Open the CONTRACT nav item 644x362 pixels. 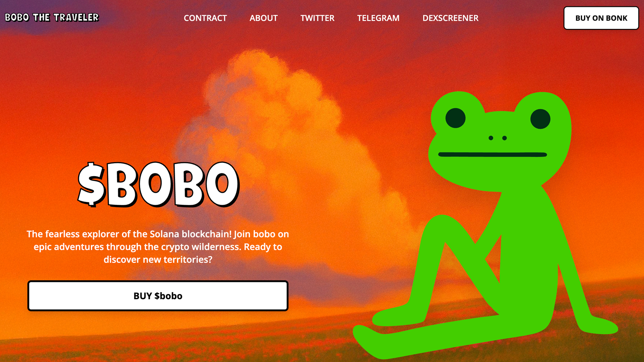click(205, 18)
